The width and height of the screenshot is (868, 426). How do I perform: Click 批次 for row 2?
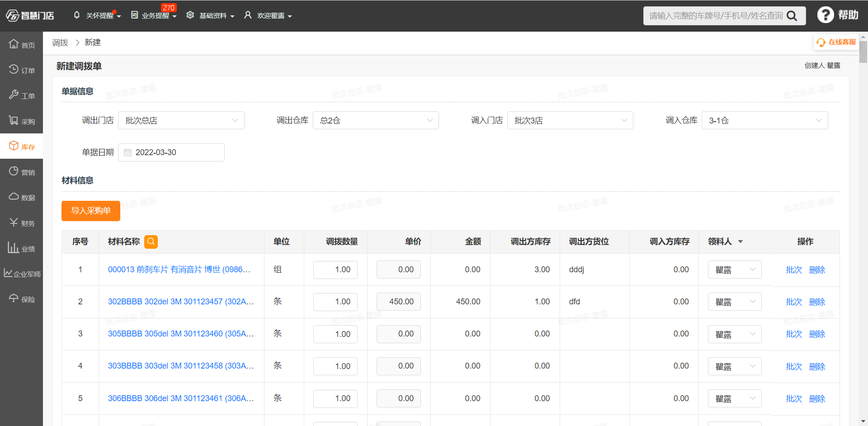794,302
